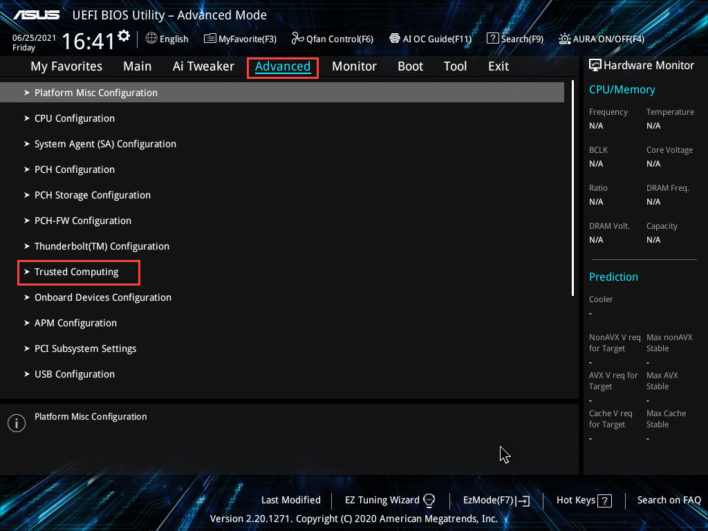Go to the Monitor tab
Screen dimensions: 708x531
(x=354, y=66)
